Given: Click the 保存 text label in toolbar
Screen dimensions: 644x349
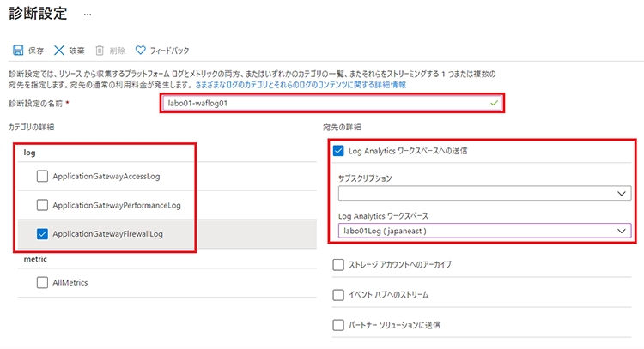Looking at the screenshot, I should pos(36,51).
